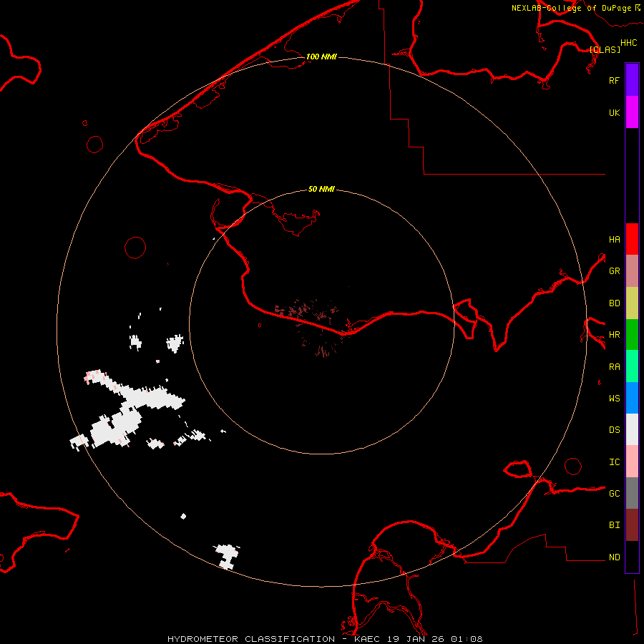Click the mint-green RA legend swatch
The width and height of the screenshot is (644, 644).
pos(632,366)
